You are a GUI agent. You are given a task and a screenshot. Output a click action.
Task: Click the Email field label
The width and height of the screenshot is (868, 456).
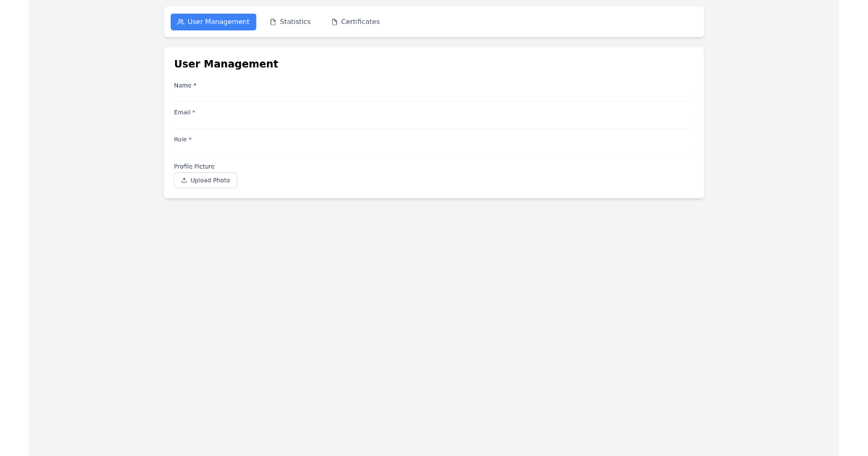(x=182, y=112)
